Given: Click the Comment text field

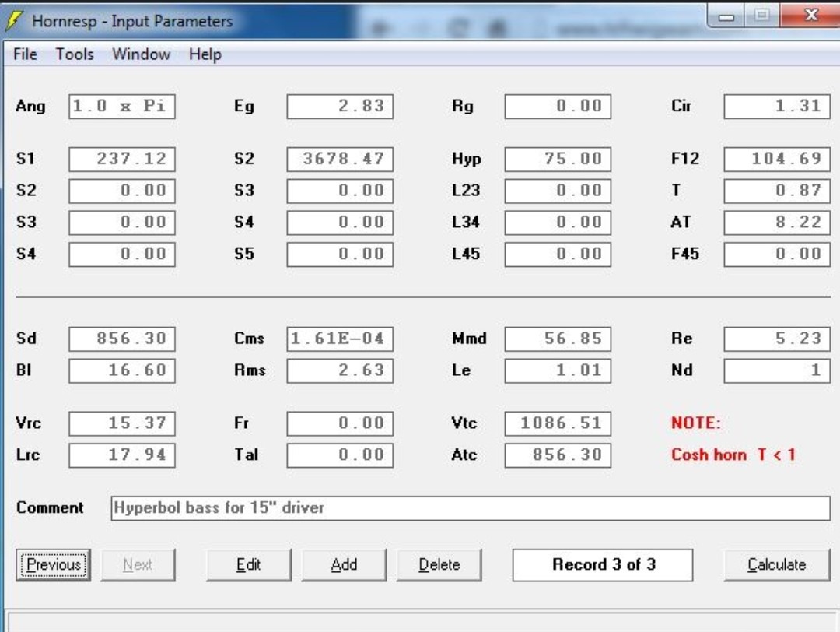Looking at the screenshot, I should pos(471,507).
